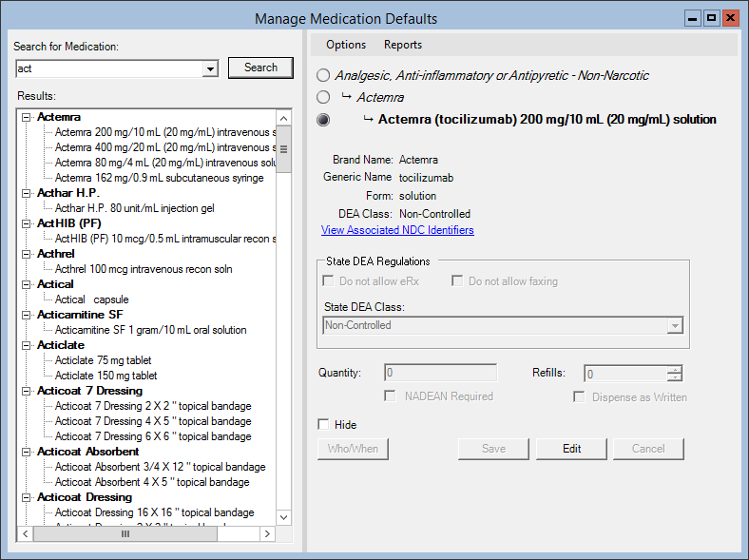Click the Edit button
This screenshot has width=749, height=560.
(571, 449)
